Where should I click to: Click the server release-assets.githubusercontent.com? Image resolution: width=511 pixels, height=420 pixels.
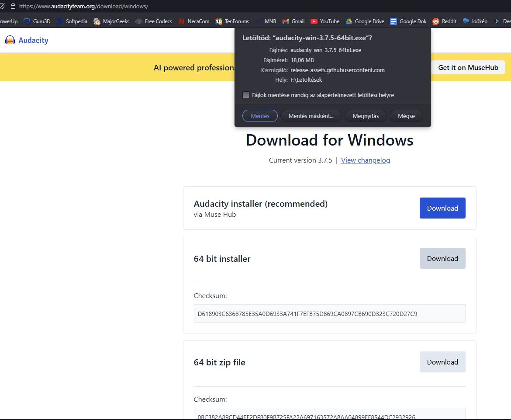337,70
